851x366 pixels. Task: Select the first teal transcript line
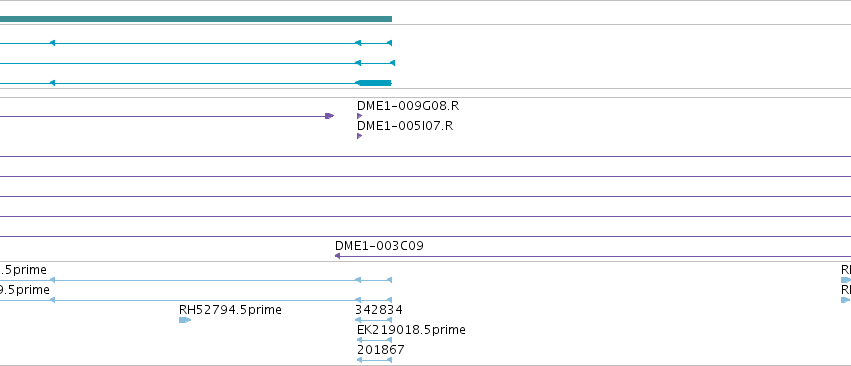coord(196,43)
